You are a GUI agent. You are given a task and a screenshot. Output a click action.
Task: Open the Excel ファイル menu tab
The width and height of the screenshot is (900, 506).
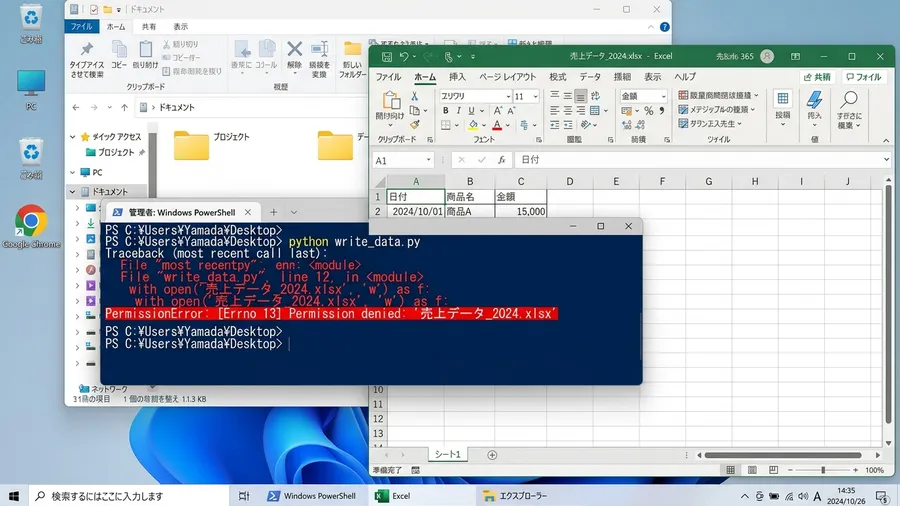388,77
